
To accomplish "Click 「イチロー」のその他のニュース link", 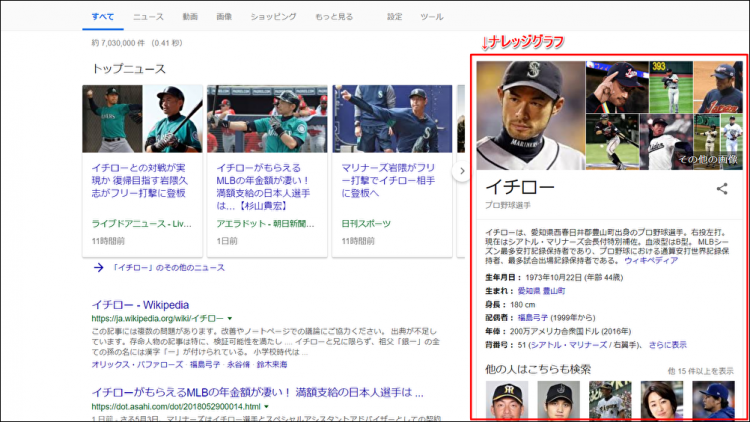I will tap(168, 267).
